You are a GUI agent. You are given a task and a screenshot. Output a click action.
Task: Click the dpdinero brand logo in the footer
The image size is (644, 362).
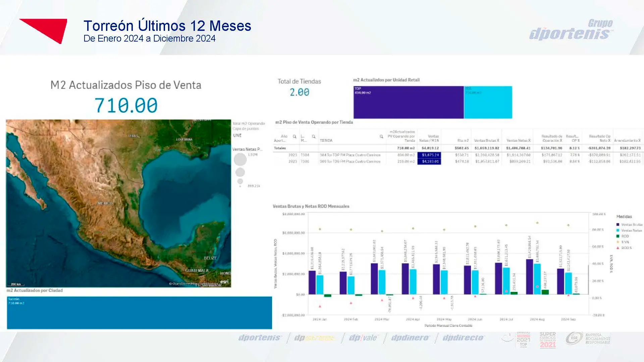(410, 338)
